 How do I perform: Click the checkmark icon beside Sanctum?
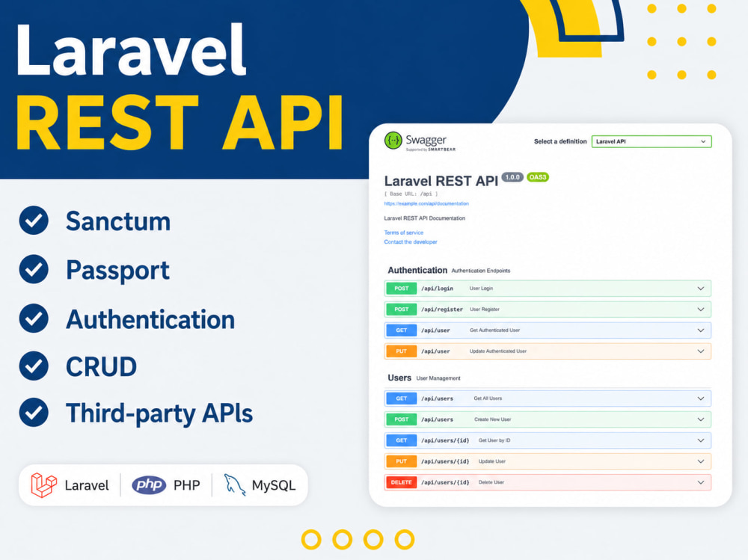[34, 221]
